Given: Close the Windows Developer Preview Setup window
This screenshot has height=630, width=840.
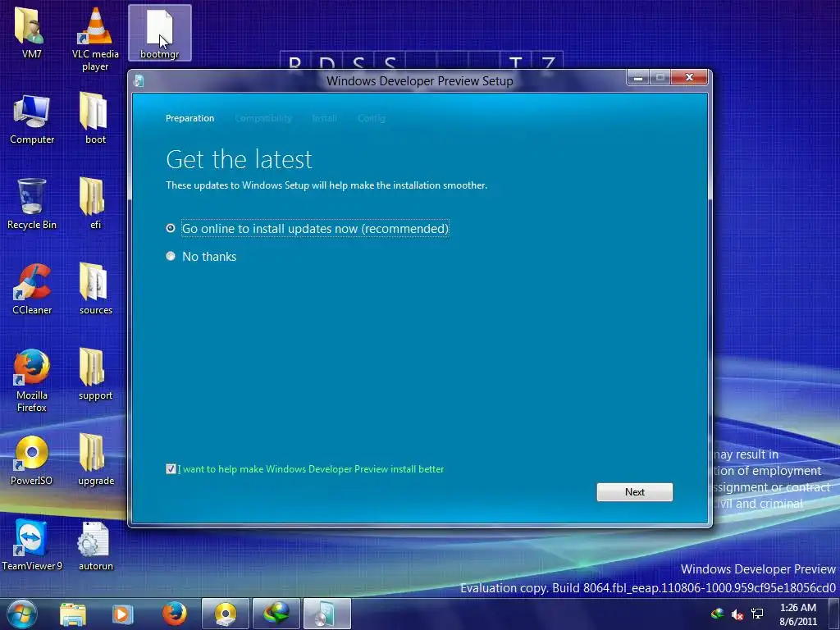Looking at the screenshot, I should [x=689, y=78].
